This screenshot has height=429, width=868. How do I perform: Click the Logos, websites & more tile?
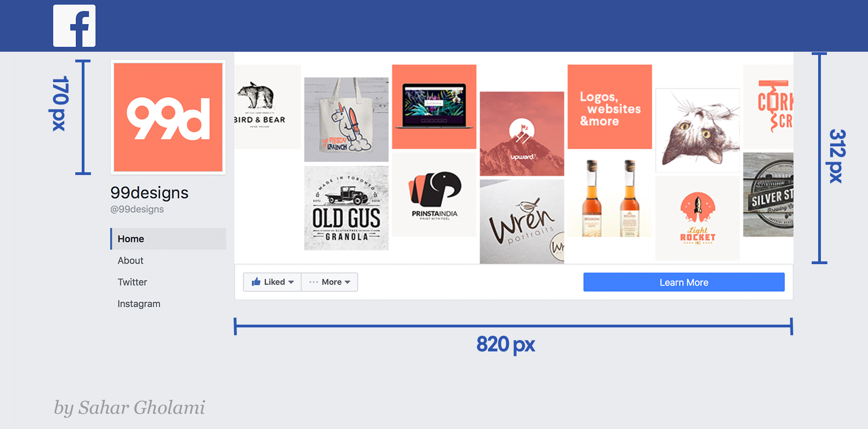(x=609, y=107)
